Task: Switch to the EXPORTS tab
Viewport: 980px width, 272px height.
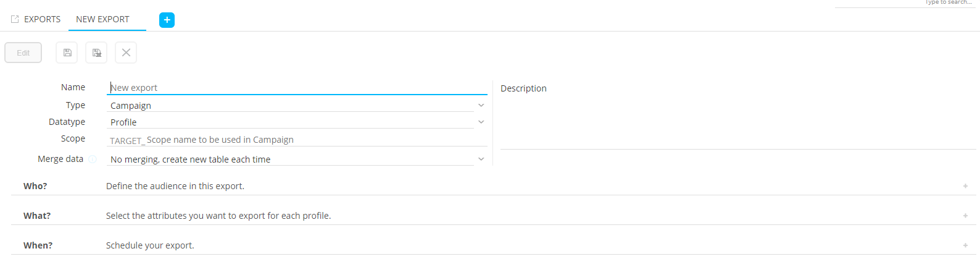Action: pos(42,19)
